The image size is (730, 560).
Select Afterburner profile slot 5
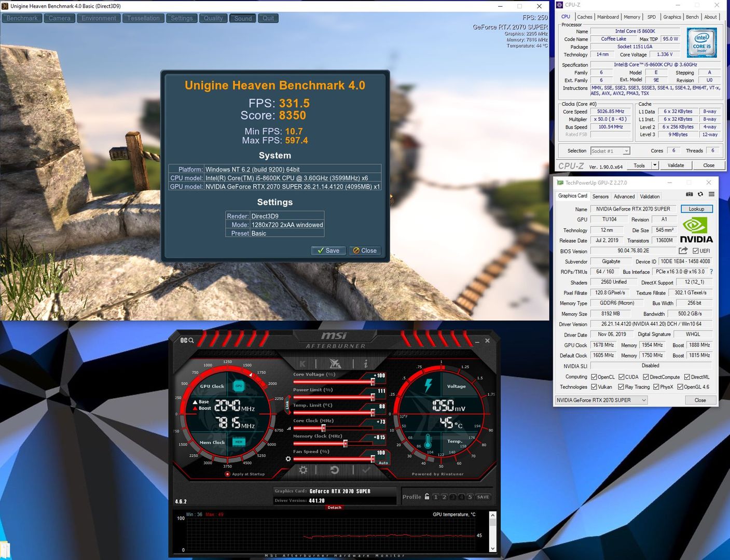[470, 497]
